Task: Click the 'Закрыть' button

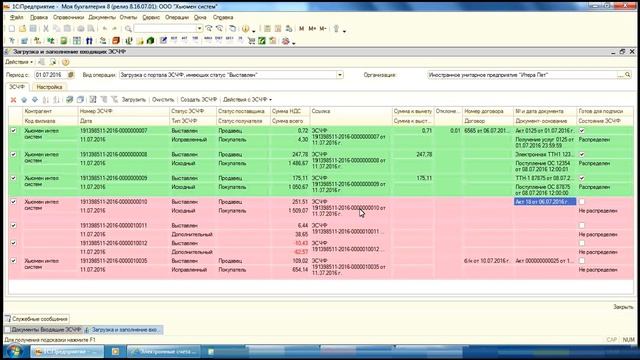Action: 623,307
